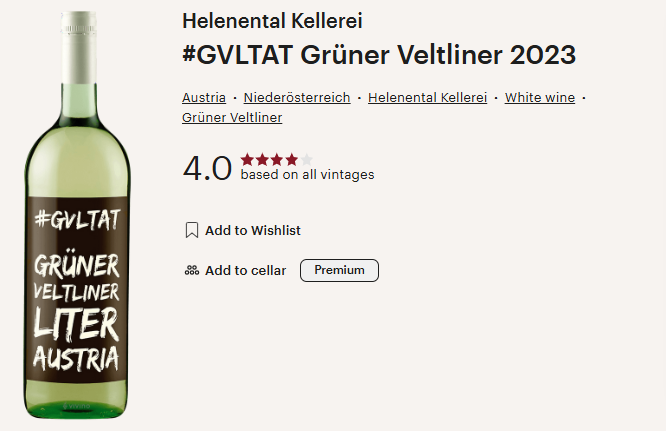
Task: Click the 4.0 average rating number
Action: click(207, 168)
